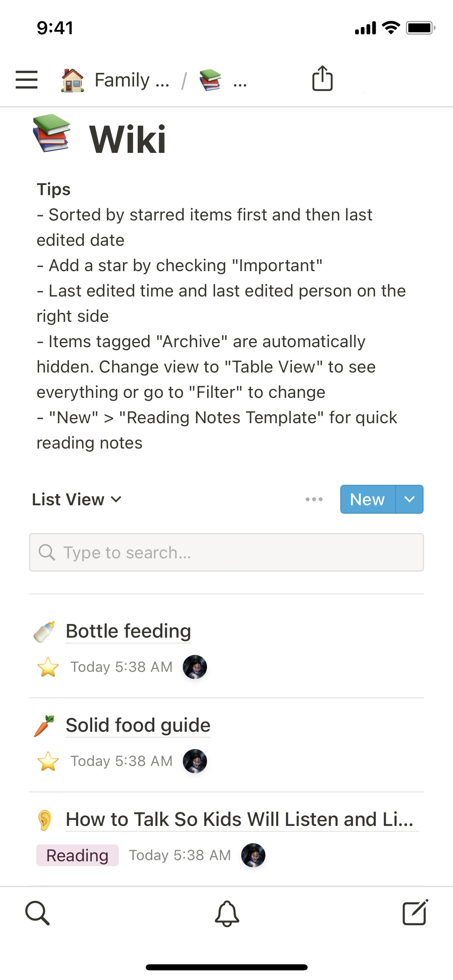Screen dimensions: 453x980
Task: Tap the share icon in header
Action: (x=322, y=78)
